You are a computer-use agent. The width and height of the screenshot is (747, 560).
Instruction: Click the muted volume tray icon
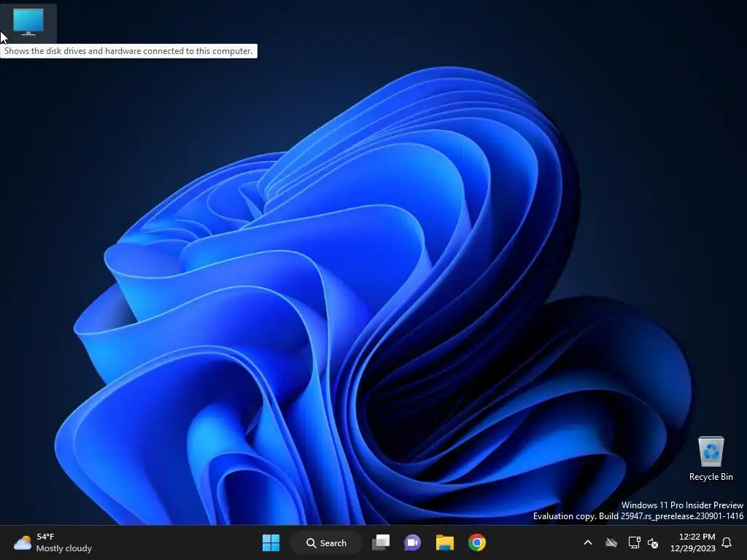point(653,542)
